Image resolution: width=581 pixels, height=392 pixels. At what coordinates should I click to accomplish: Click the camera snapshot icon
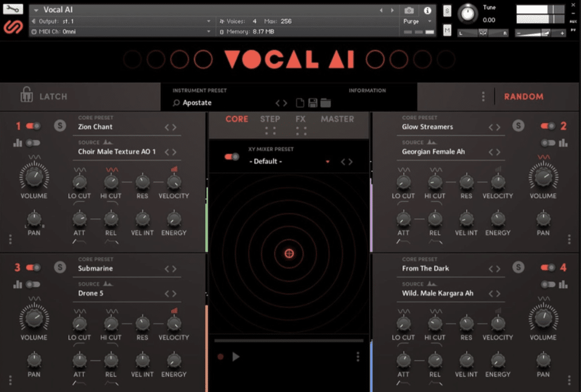[409, 10]
